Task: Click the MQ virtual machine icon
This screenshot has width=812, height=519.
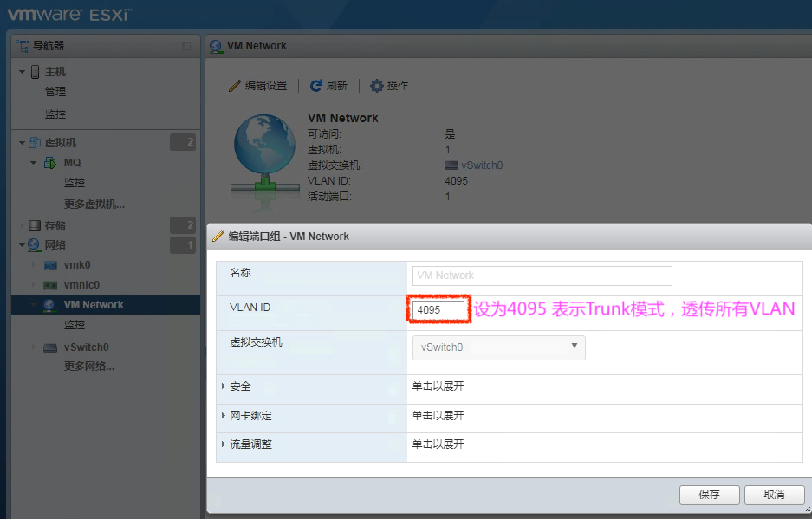Action: click(x=50, y=163)
